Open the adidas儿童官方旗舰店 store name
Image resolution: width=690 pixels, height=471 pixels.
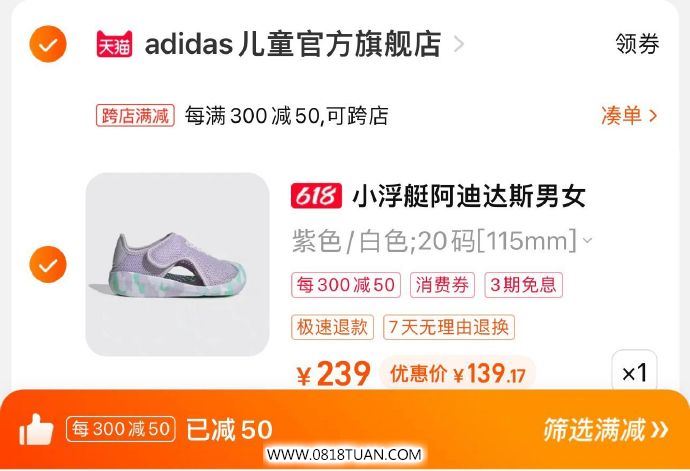pyautogui.click(x=293, y=44)
